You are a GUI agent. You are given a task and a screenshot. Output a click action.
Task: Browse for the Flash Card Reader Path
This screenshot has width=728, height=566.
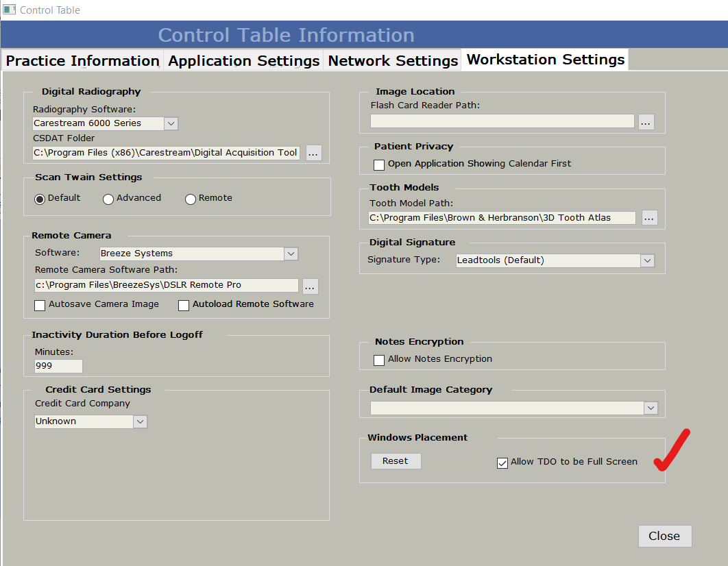click(646, 122)
